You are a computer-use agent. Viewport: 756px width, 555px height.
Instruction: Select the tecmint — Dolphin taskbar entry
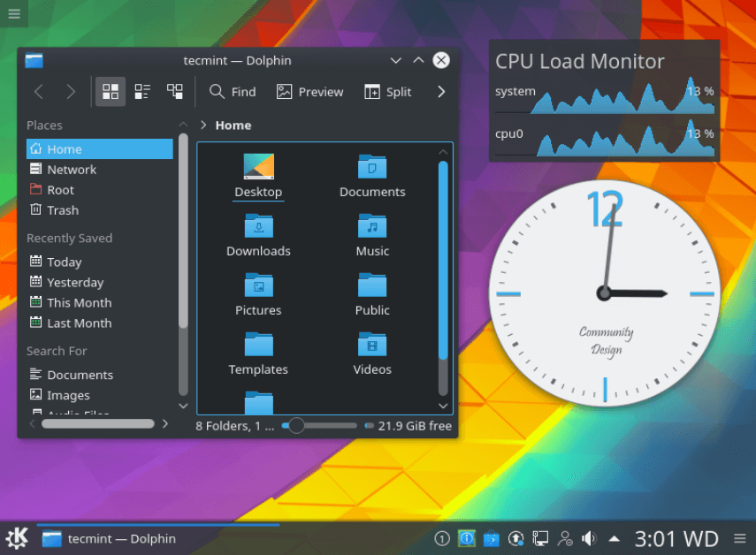110,538
